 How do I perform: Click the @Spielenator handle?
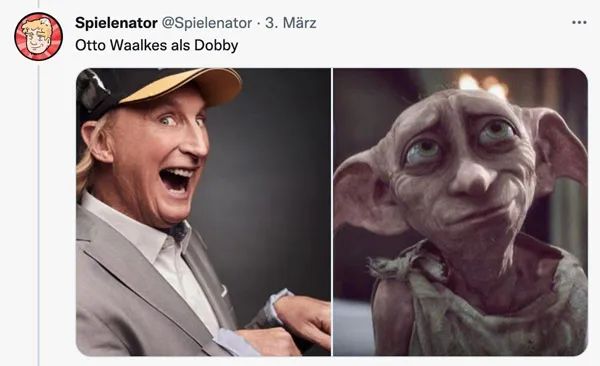(x=207, y=23)
